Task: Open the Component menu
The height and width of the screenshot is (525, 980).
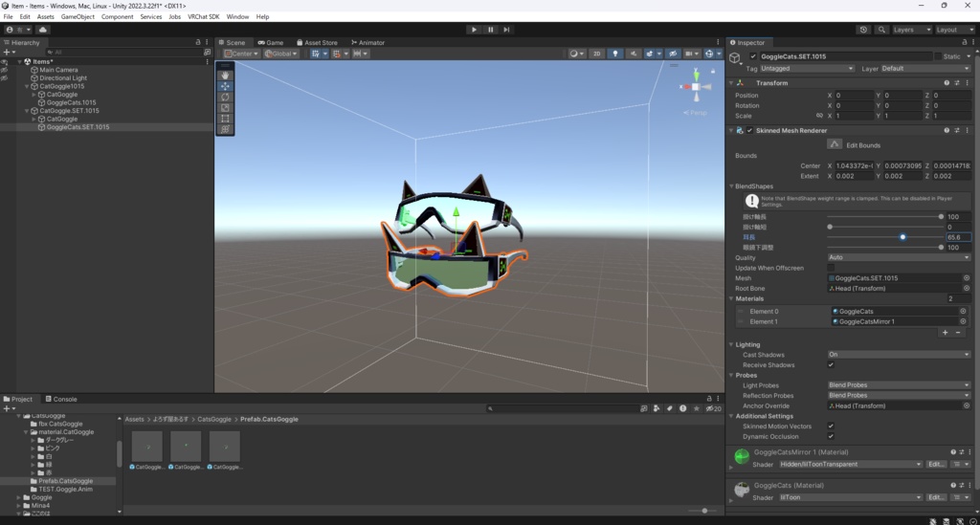Action: coord(117,17)
